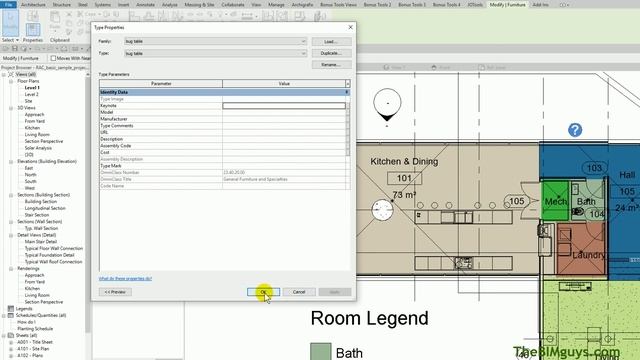Click the Modify | Furniture contextual tab
The image size is (640, 360).
[x=507, y=4]
